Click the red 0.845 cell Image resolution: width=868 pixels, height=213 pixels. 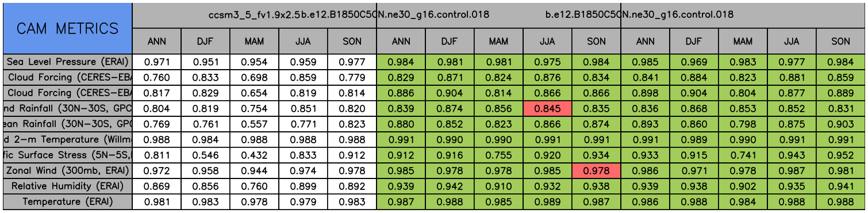coord(548,108)
